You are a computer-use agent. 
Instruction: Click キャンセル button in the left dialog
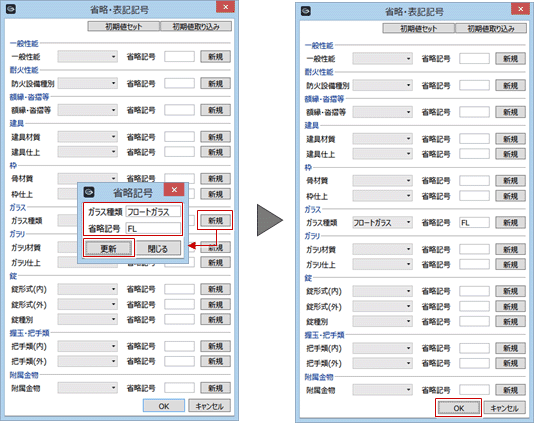(x=209, y=406)
